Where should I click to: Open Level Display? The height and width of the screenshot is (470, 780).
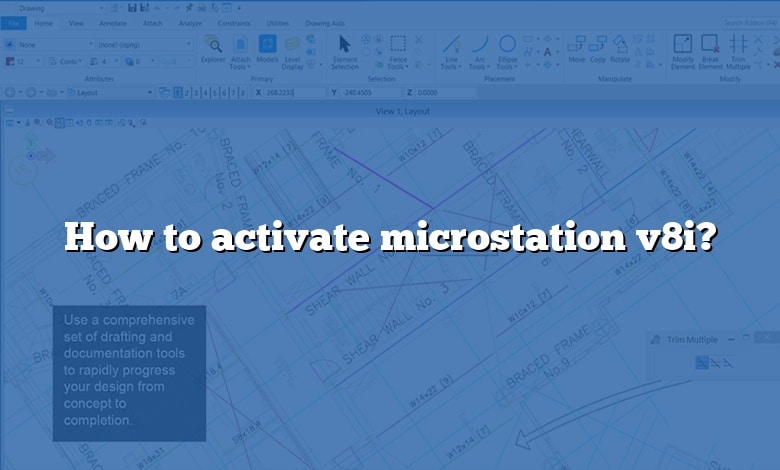292,52
